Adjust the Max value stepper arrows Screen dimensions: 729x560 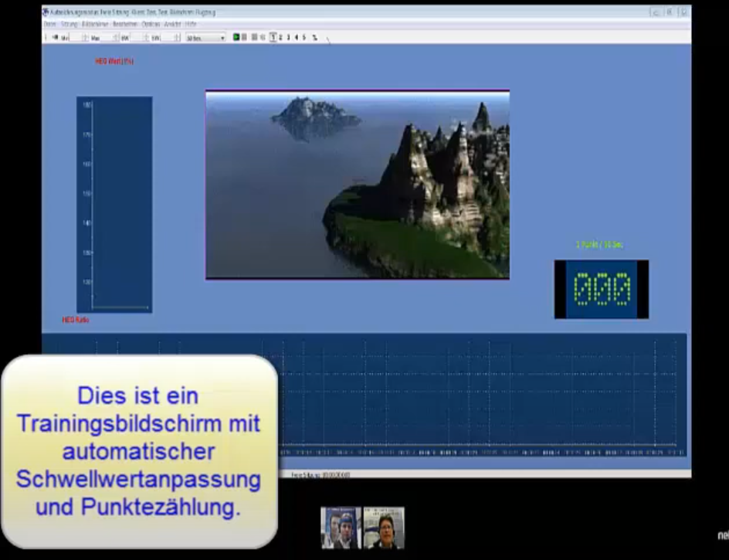117,38
